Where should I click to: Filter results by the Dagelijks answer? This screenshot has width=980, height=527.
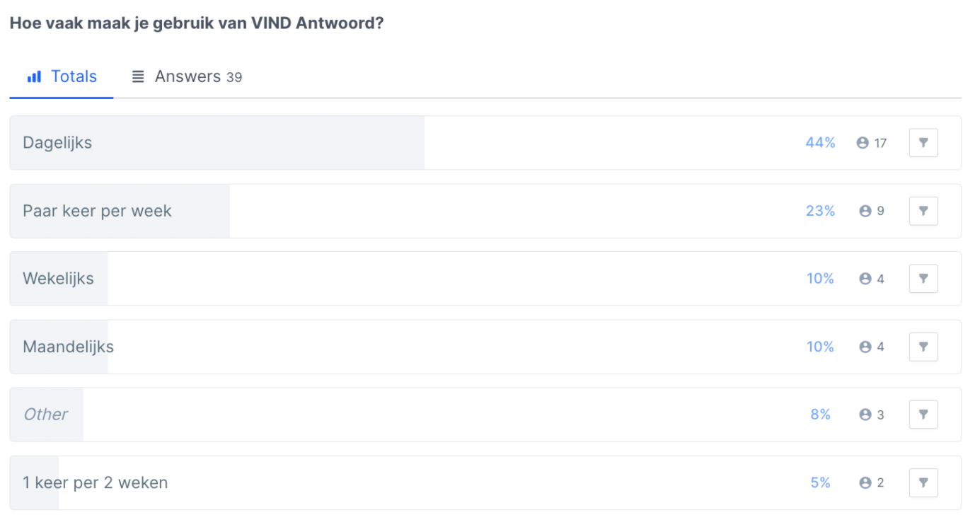point(923,143)
